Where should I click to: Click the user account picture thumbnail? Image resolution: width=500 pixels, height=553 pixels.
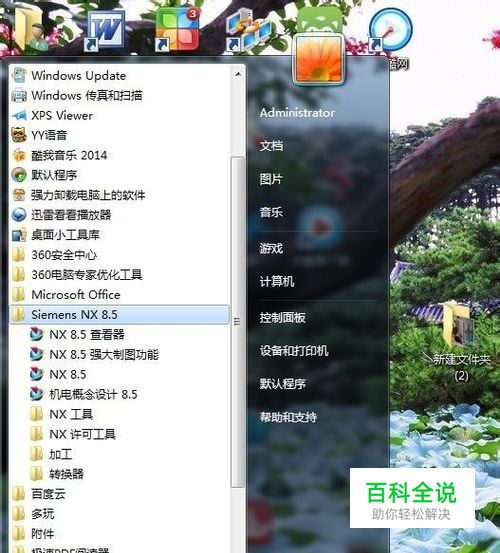[x=319, y=60]
